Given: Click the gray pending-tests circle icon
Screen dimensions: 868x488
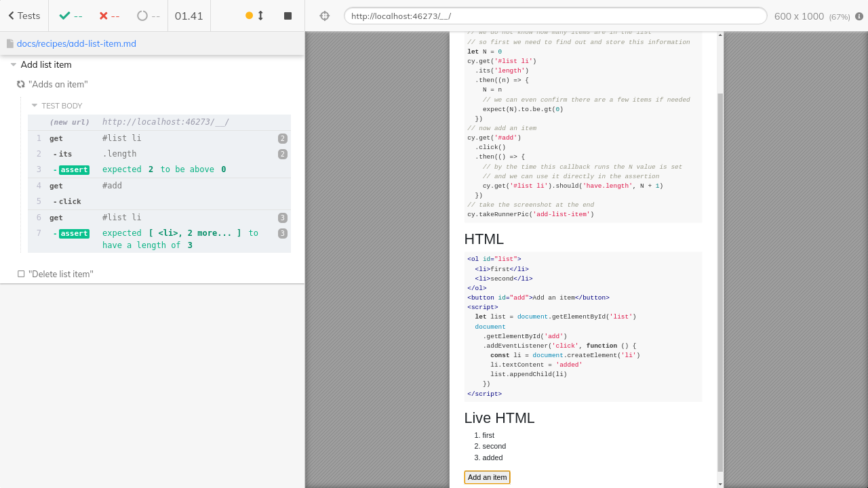Looking at the screenshot, I should coord(141,15).
